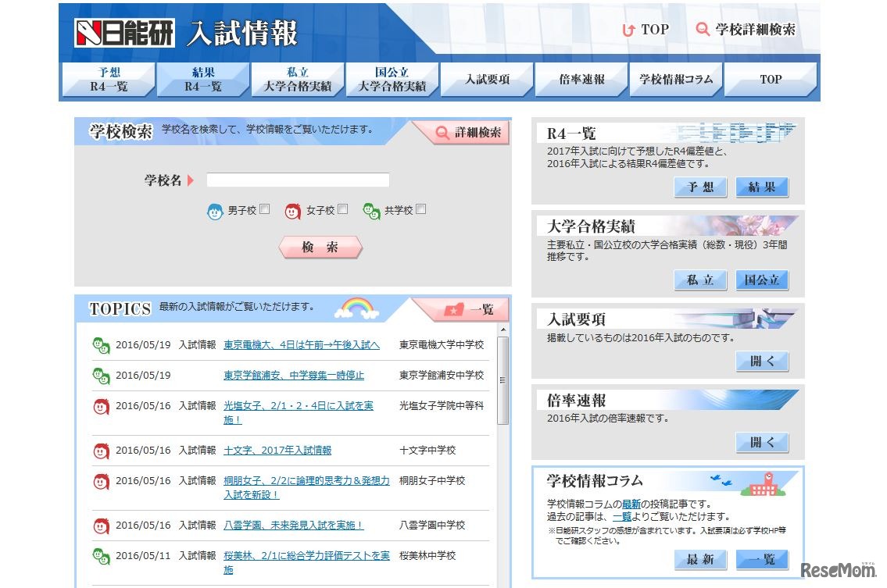Click the TOP return arrow icon
887x588 pixels.
628,30
